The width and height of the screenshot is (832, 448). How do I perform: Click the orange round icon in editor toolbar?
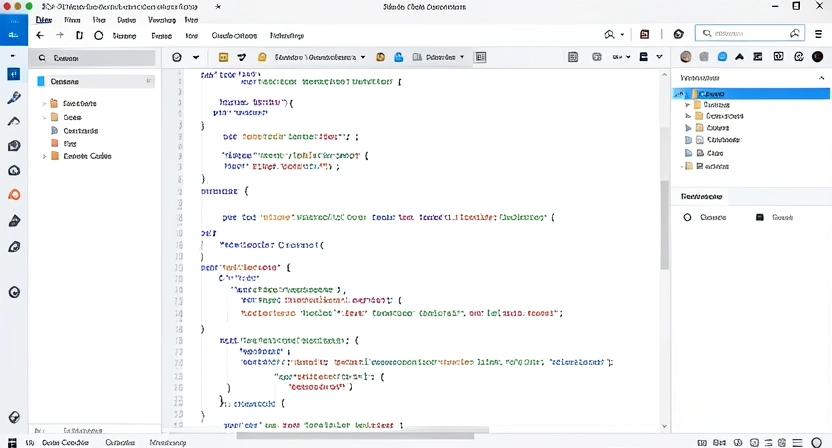(380, 57)
